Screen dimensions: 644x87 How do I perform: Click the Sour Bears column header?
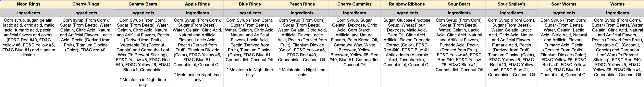click(459, 4)
